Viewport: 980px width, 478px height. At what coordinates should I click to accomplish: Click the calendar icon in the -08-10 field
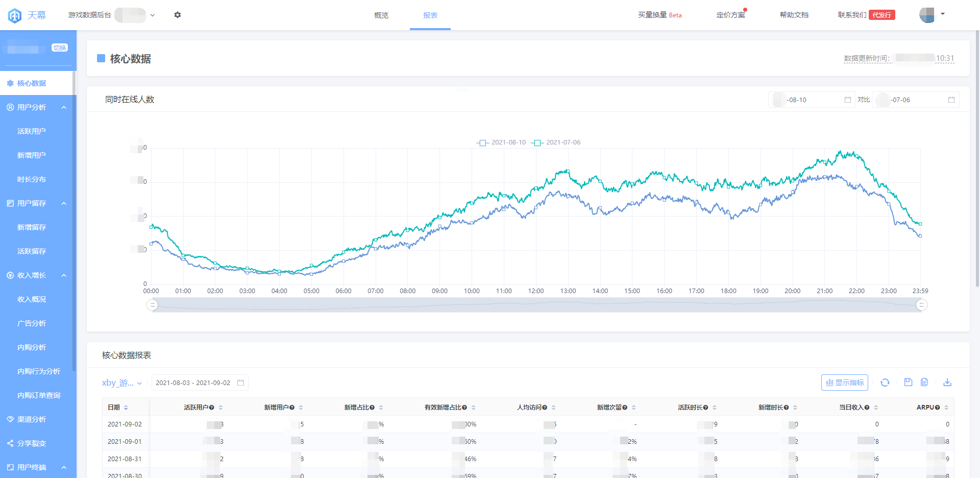coord(848,100)
